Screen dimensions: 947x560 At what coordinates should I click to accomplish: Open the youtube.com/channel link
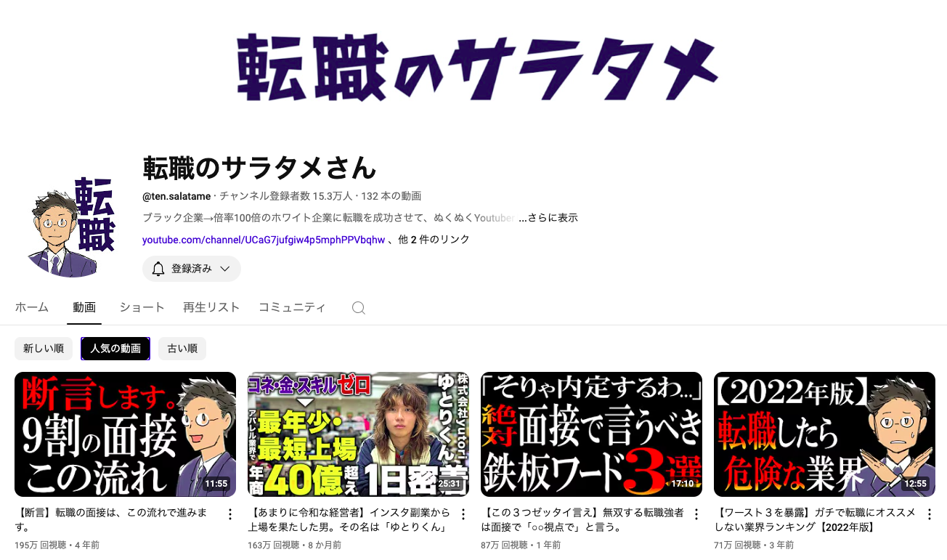pyautogui.click(x=264, y=240)
